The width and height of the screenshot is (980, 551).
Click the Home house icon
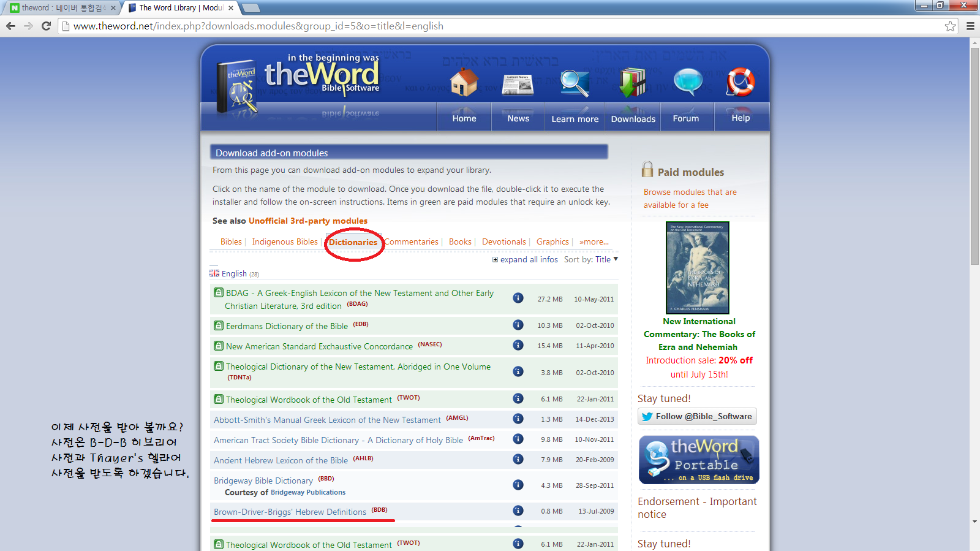(464, 82)
